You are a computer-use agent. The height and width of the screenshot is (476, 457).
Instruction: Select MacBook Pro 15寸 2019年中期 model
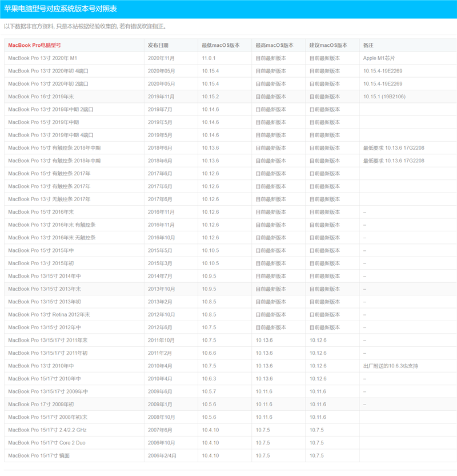[x=43, y=122]
